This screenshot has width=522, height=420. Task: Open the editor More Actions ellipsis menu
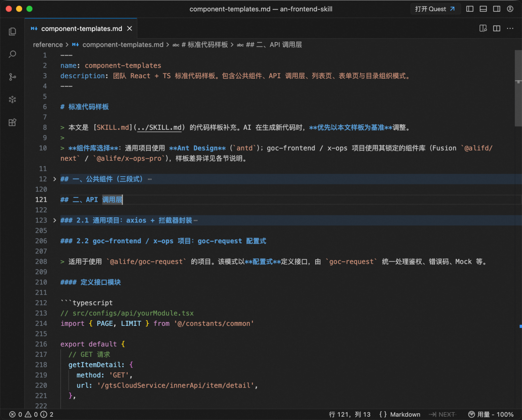[510, 28]
